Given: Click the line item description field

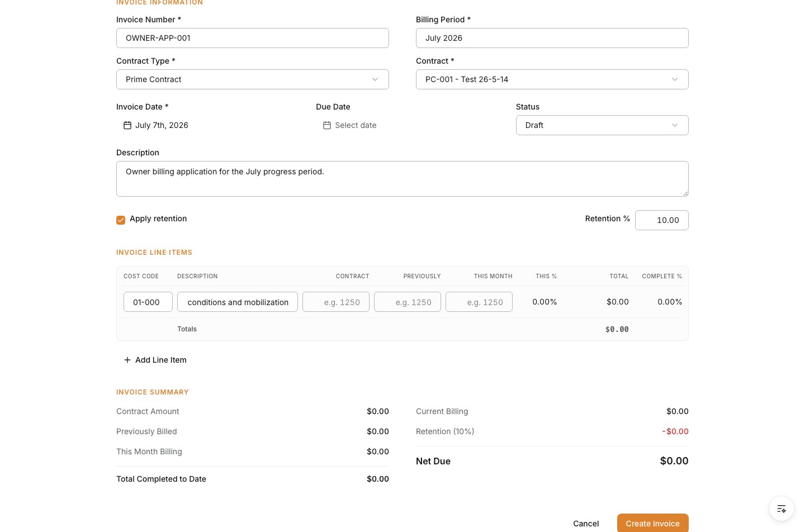Looking at the screenshot, I should coord(238,302).
